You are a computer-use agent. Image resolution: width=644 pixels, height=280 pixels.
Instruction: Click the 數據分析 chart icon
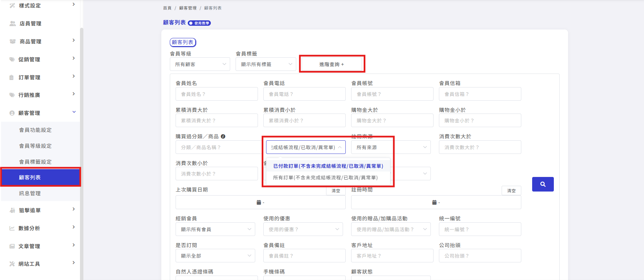(x=12, y=228)
